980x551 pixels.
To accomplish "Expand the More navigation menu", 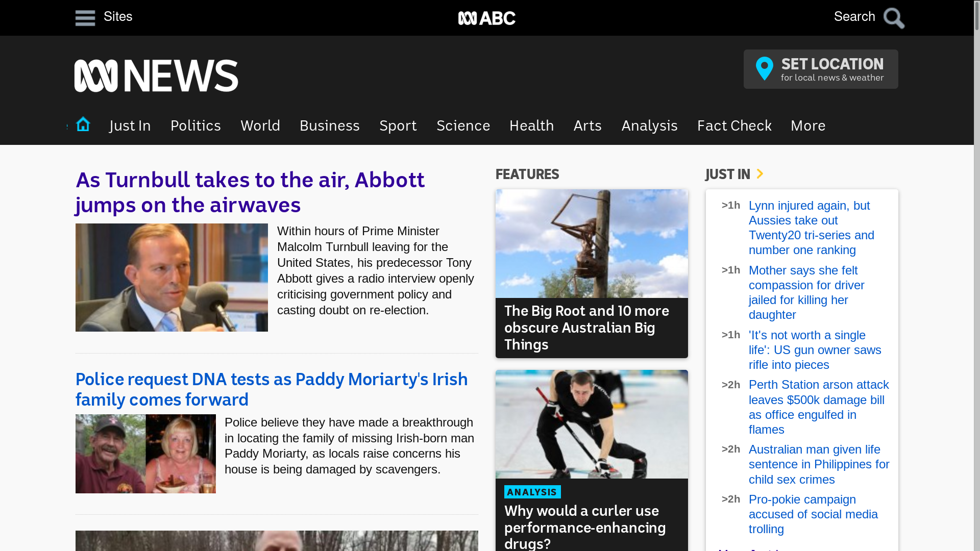I will pos(807,126).
